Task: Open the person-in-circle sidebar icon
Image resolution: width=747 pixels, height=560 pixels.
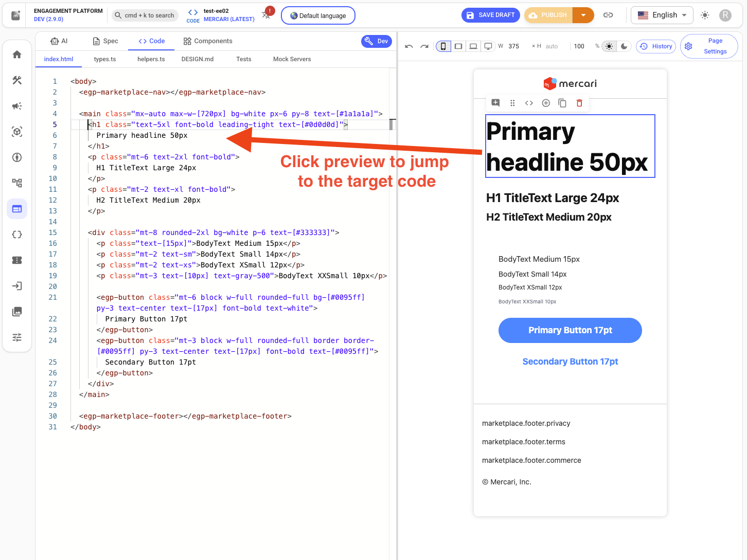Action: (x=17, y=157)
